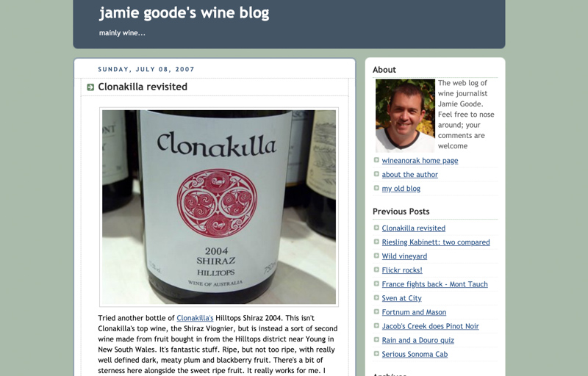Click bullet icon beside Sven at City
This screenshot has height=376, width=588.
[x=376, y=297]
